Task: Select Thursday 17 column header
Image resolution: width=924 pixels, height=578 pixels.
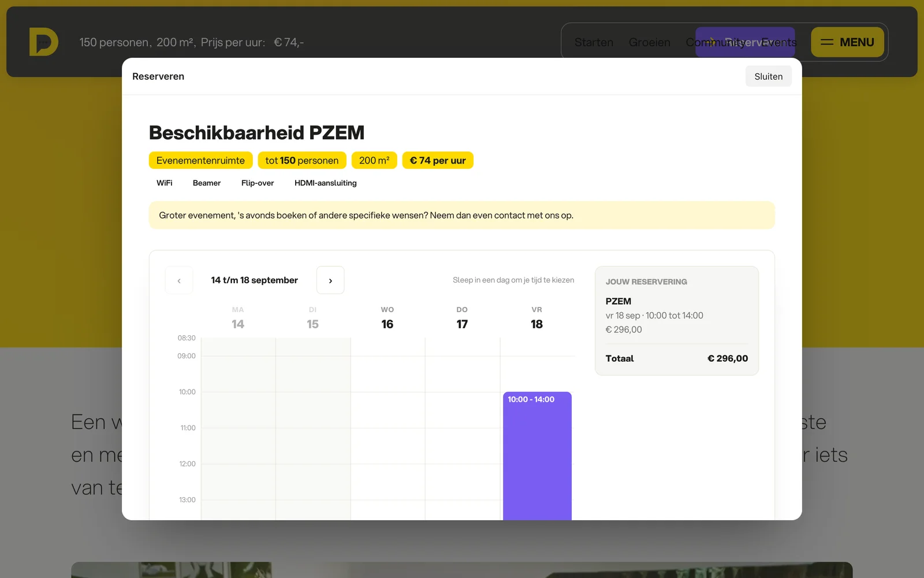Action: coord(462,318)
